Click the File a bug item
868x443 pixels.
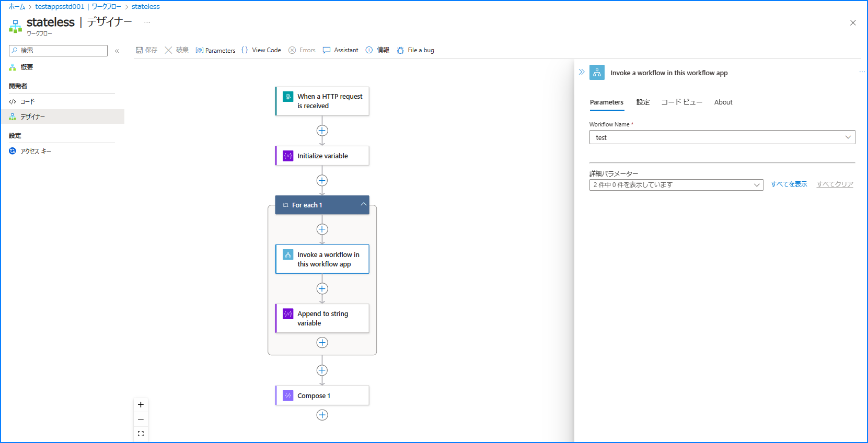[x=415, y=50]
